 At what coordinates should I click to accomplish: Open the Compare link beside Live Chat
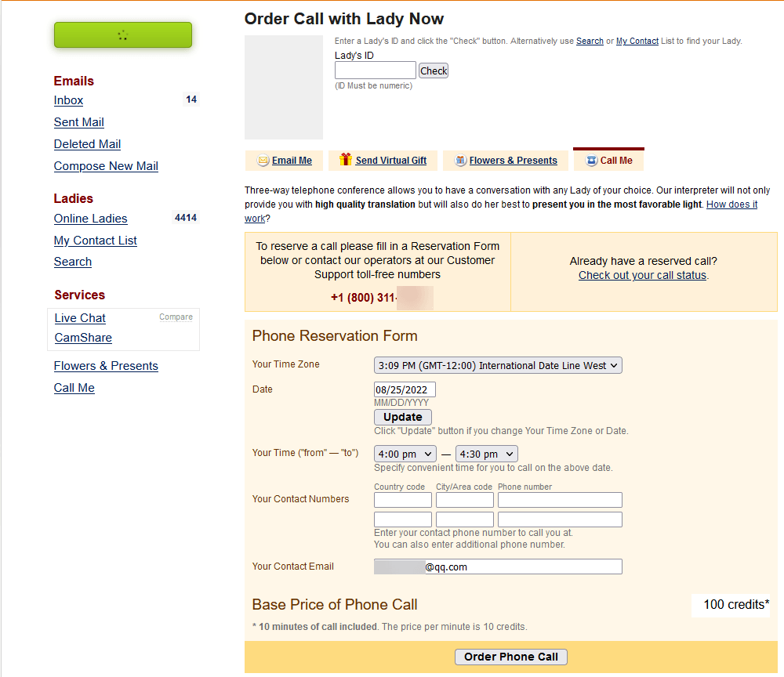pyautogui.click(x=176, y=317)
